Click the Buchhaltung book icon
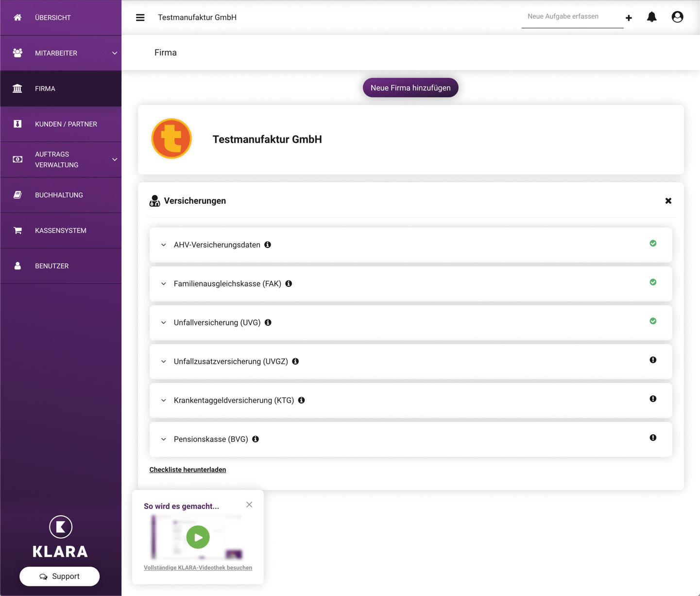Image resolution: width=700 pixels, height=596 pixels. point(17,195)
